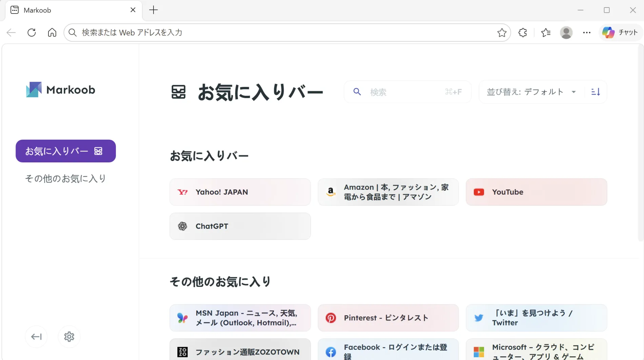Click the MSN butterfly favicon
Screen dimensions: 644x360
click(183, 318)
